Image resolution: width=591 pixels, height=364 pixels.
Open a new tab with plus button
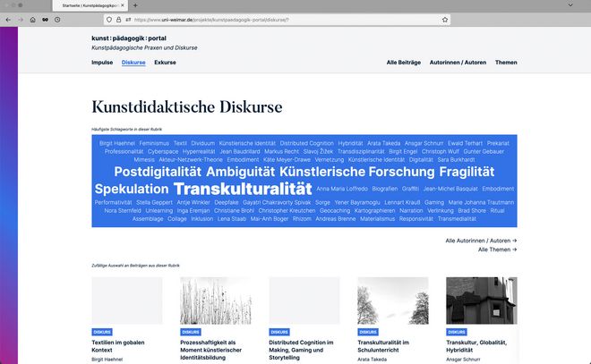[135, 5]
